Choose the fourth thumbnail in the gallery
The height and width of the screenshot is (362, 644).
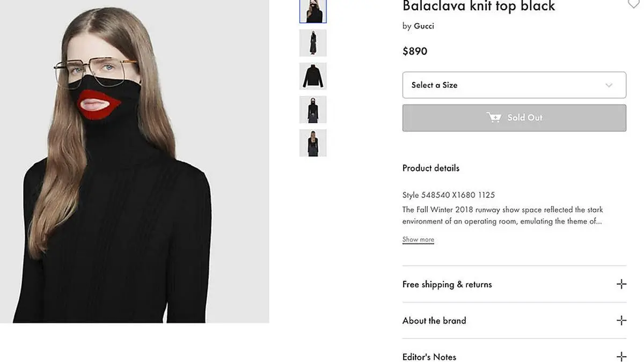pyautogui.click(x=313, y=109)
